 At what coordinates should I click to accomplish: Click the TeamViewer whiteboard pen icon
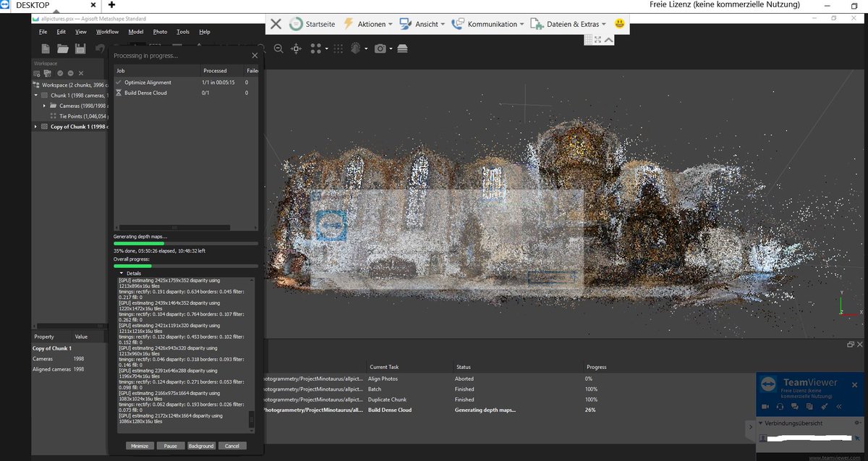click(824, 407)
